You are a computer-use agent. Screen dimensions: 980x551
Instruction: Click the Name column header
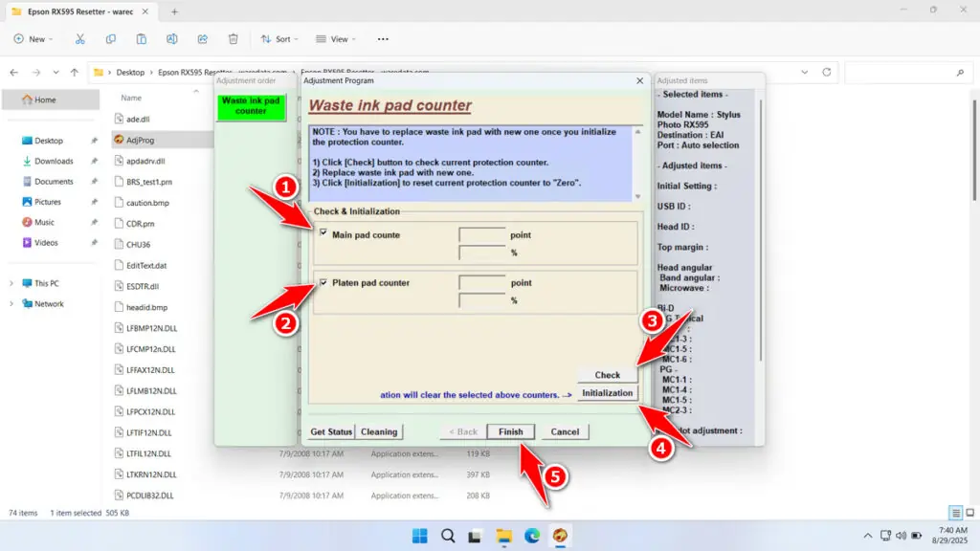tap(131, 99)
